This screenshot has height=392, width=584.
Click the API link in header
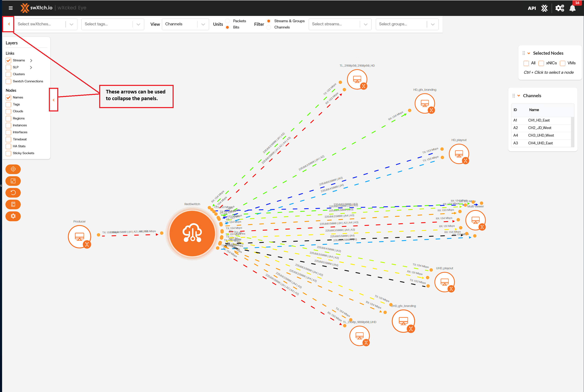click(x=532, y=8)
